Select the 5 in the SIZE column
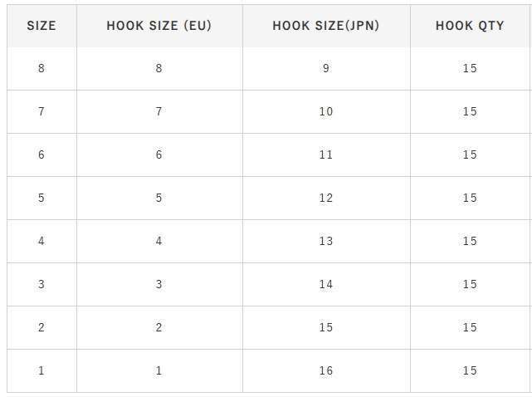The image size is (532, 397). 41,198
